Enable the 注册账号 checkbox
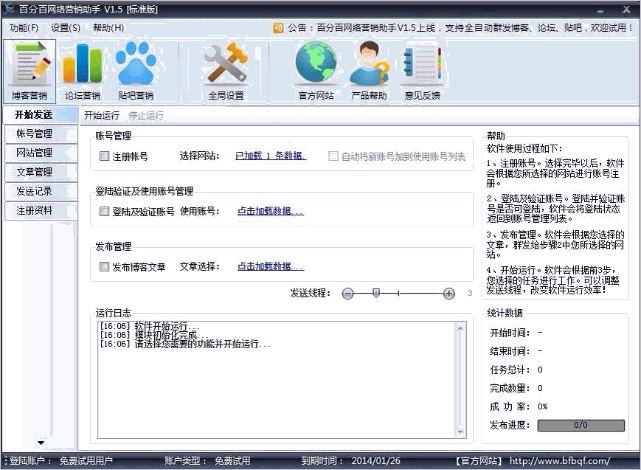Screen dimensions: 641x470 [x=104, y=156]
